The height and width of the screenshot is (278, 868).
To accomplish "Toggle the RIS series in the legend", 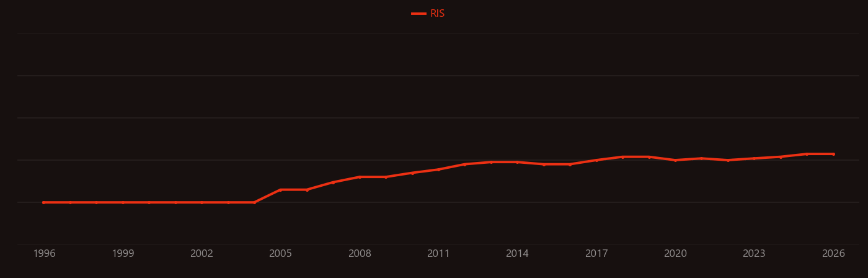I will pyautogui.click(x=428, y=14).
